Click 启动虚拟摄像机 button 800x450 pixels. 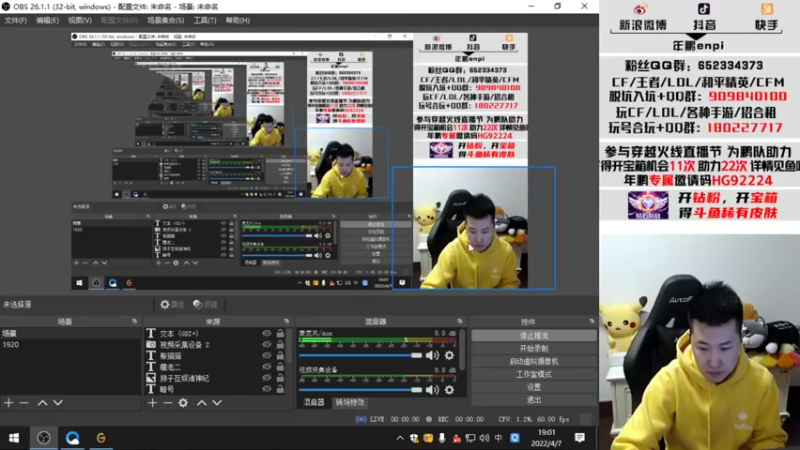point(534,361)
